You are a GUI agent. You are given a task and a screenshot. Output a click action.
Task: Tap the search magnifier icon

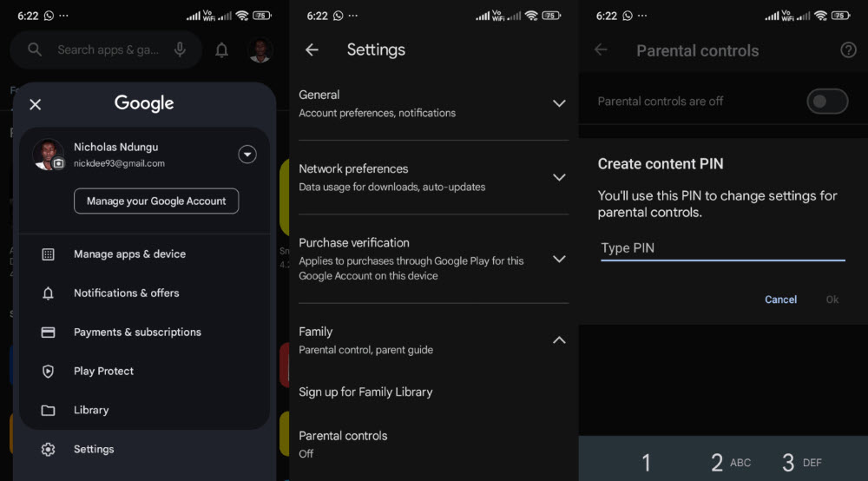tap(35, 49)
